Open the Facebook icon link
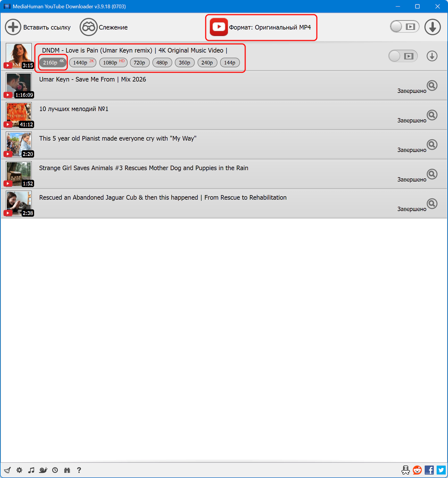The height and width of the screenshot is (478, 448). 429,470
